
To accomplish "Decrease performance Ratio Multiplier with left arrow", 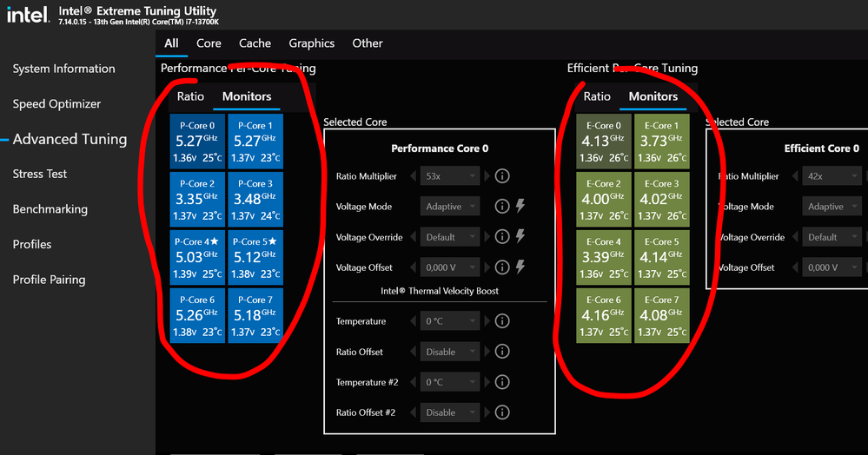I will 413,176.
